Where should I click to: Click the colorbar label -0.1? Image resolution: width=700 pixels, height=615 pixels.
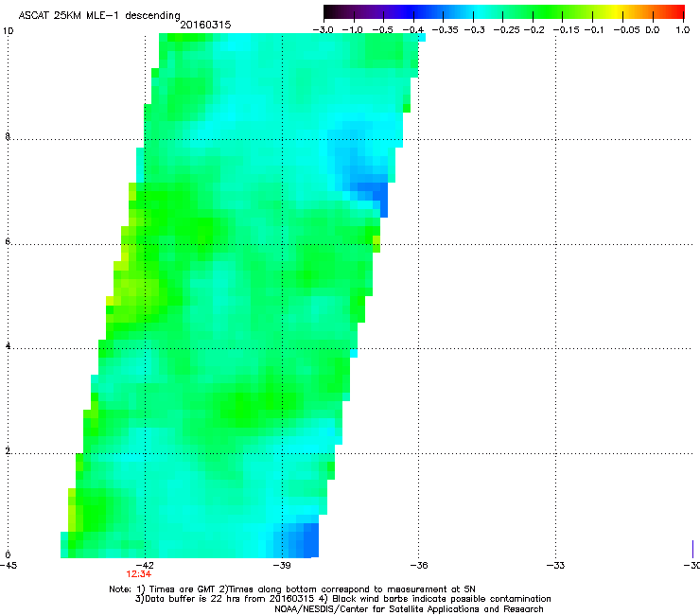pos(594,30)
